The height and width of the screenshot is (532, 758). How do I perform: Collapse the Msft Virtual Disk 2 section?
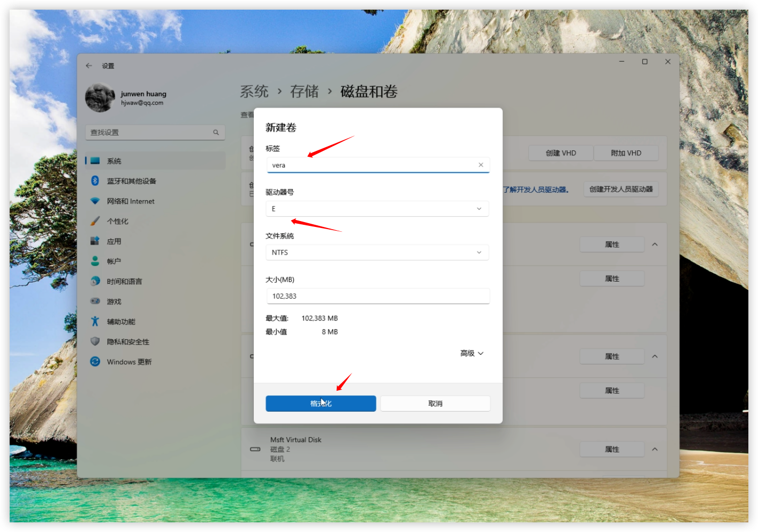click(x=655, y=450)
